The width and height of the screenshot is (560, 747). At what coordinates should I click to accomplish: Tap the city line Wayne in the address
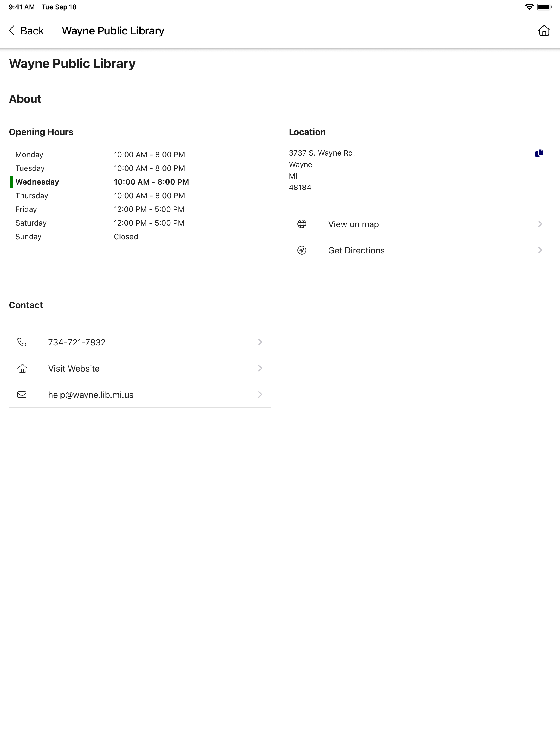tap(301, 164)
